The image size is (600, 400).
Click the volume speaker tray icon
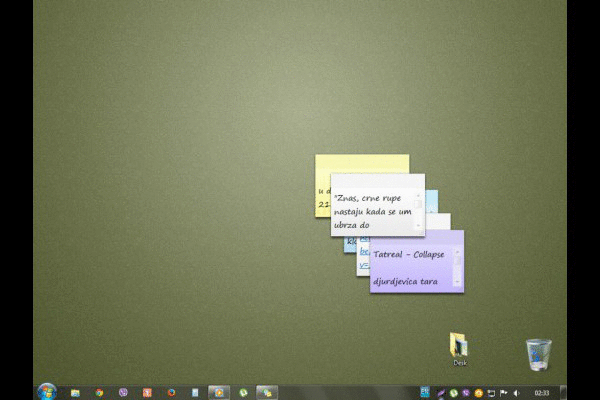pos(516,392)
